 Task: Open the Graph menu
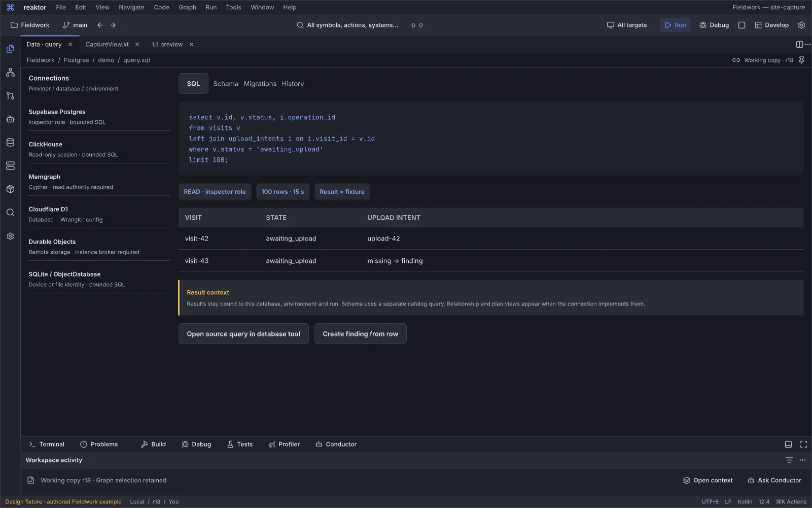tap(187, 7)
